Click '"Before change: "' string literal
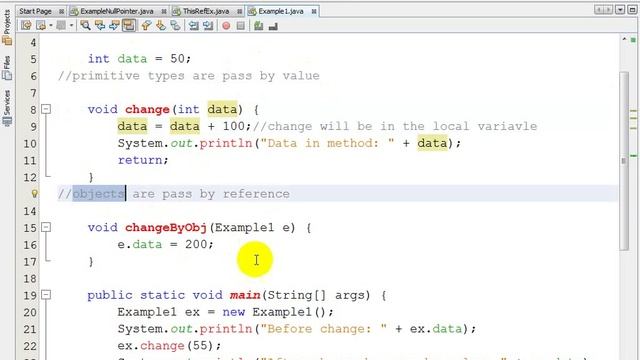640x360 pixels. pos(323,329)
